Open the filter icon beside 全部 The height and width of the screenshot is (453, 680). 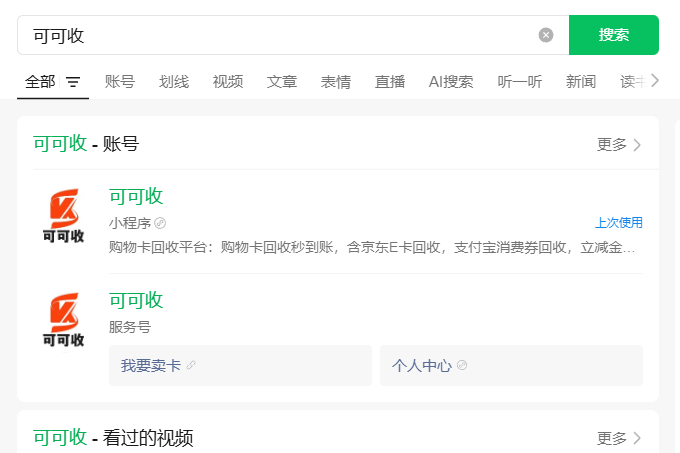tap(73, 82)
